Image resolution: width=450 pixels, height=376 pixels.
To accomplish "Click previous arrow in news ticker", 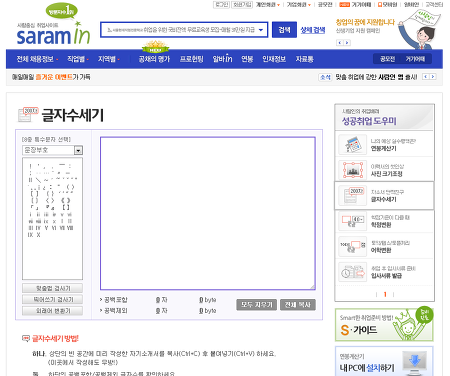I will coord(426,77).
